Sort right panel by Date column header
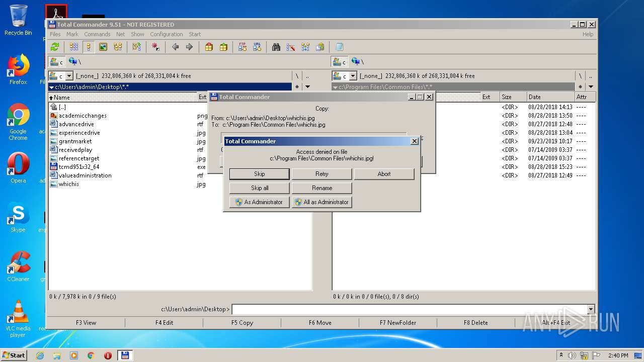The width and height of the screenshot is (644, 362). (x=550, y=97)
